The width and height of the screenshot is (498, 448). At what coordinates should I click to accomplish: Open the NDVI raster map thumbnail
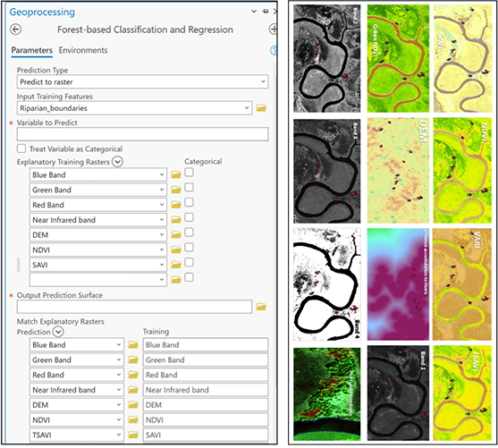(x=462, y=171)
